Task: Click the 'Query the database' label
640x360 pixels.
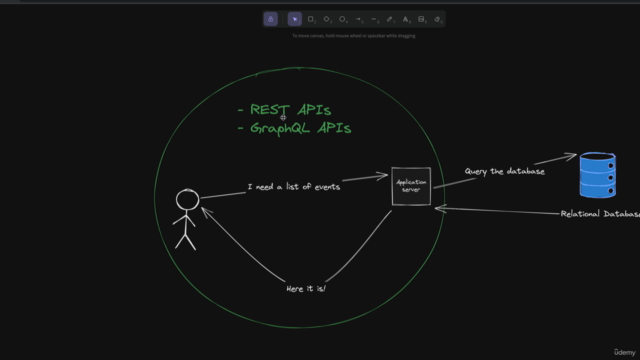Action: coord(504,171)
